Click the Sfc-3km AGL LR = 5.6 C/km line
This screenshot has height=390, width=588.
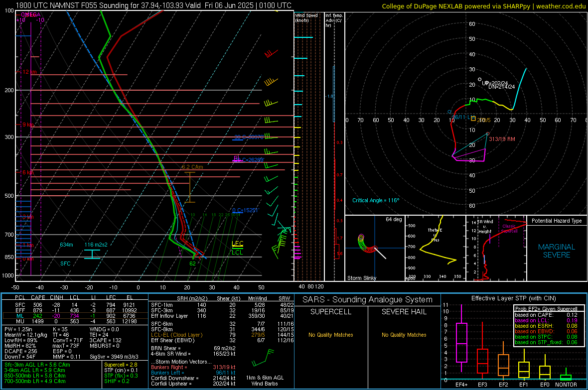37,365
